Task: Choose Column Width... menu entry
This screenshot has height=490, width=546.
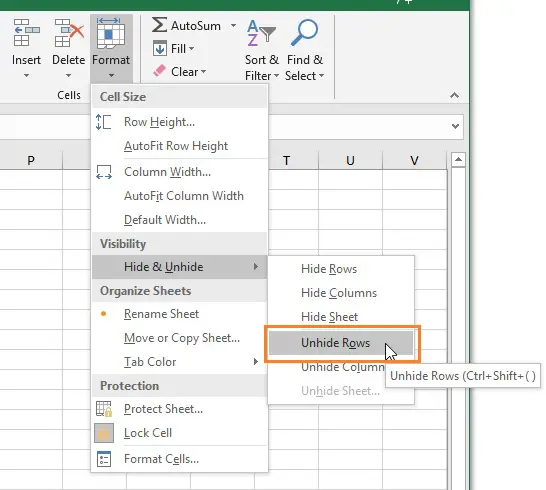Action: pyautogui.click(x=179, y=172)
